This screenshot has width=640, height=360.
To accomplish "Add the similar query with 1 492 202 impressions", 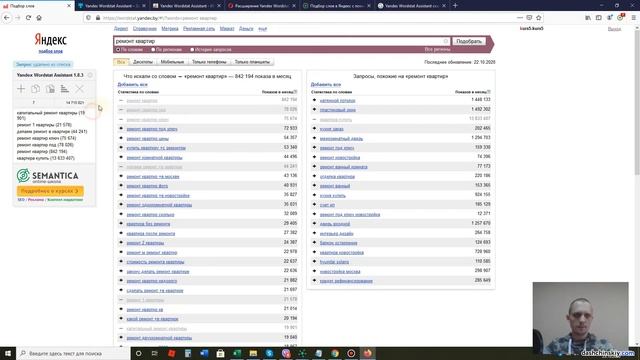I will (314, 109).
